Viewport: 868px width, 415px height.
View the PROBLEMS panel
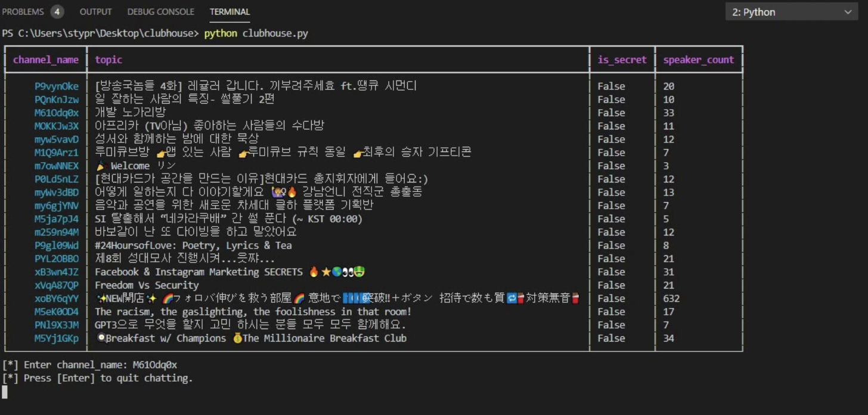tap(24, 11)
